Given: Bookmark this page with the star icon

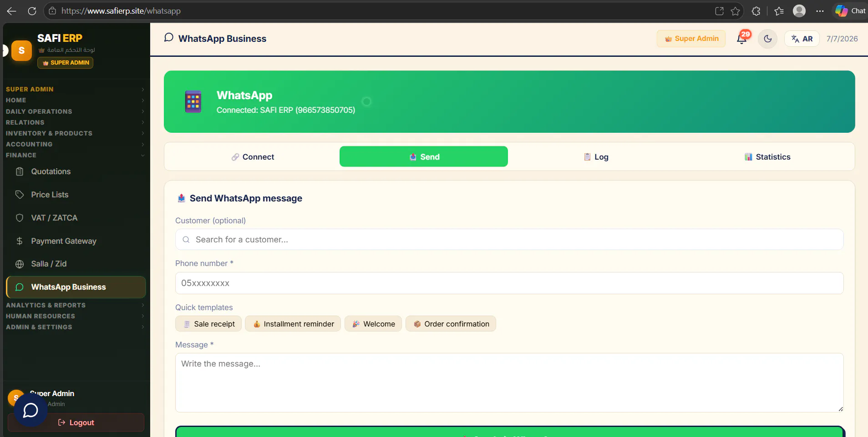Looking at the screenshot, I should (736, 11).
